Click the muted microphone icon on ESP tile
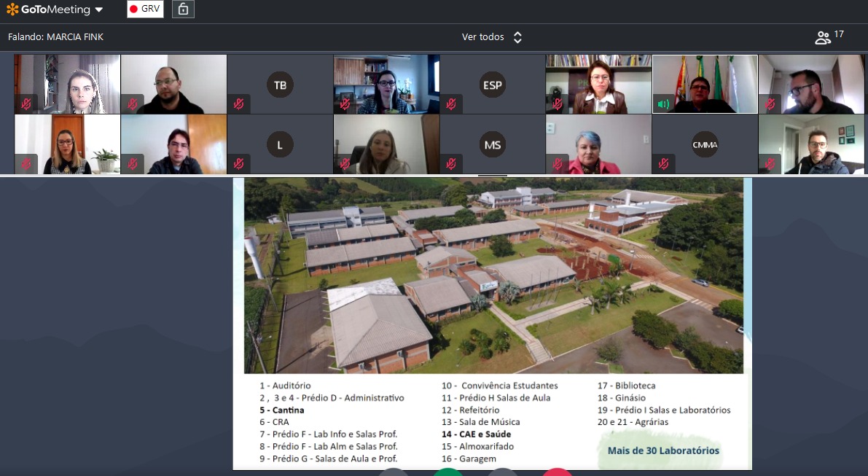The image size is (868, 476). click(x=451, y=104)
